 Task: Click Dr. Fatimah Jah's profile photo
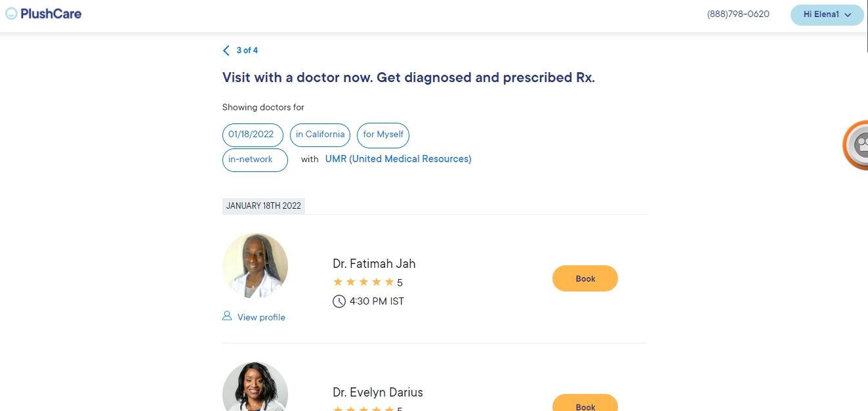coord(255,266)
